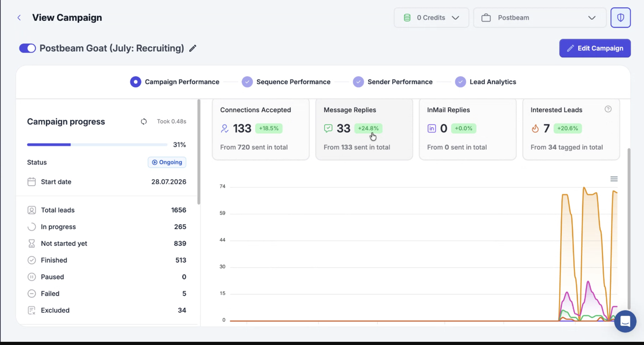The width and height of the screenshot is (644, 345).
Task: Click the Finished value 513
Action: (x=181, y=260)
